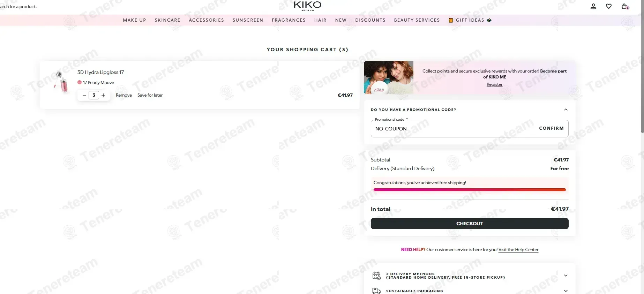This screenshot has width=644, height=294.
Task: Decrease lipgloss quantity with minus button
Action: pyautogui.click(x=84, y=95)
